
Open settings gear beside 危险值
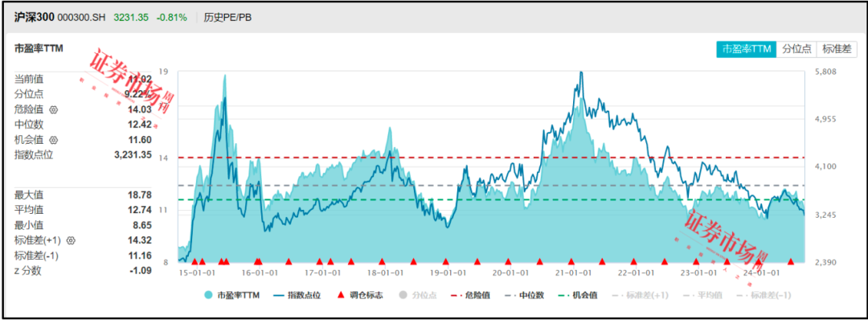tap(54, 109)
